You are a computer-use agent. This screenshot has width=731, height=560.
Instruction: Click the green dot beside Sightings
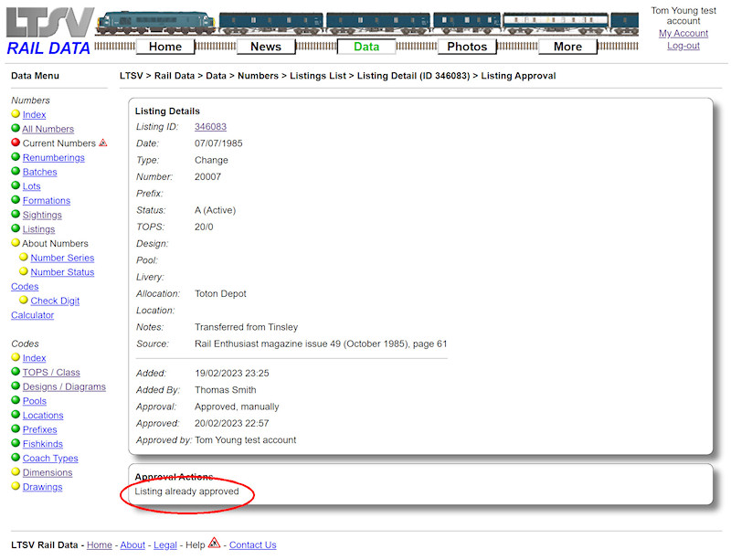click(16, 215)
